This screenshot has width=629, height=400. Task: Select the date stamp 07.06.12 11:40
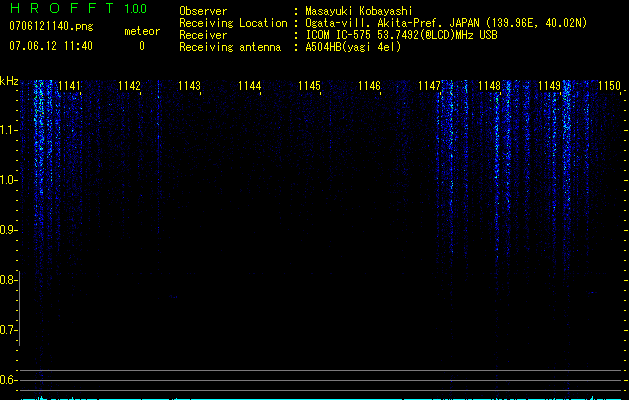pos(51,46)
